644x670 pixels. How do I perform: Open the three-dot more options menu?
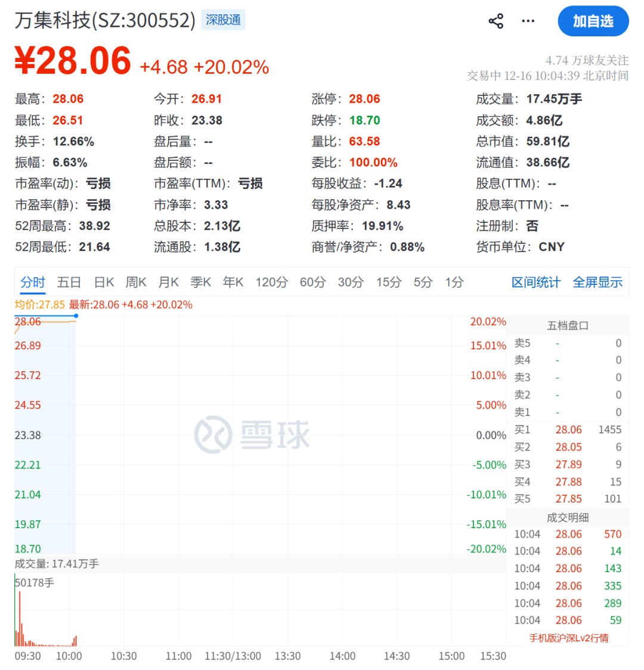(x=528, y=21)
